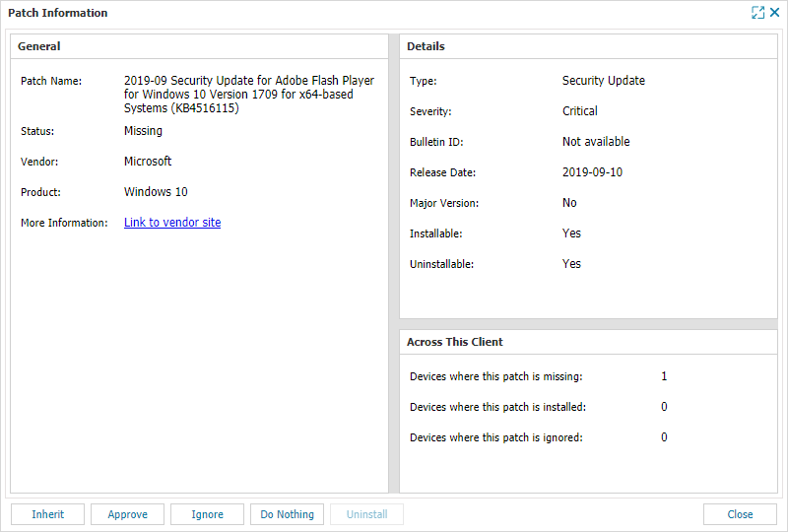Viewport: 788px width, 532px height.
Task: Click the Inherit button
Action: pos(47,514)
